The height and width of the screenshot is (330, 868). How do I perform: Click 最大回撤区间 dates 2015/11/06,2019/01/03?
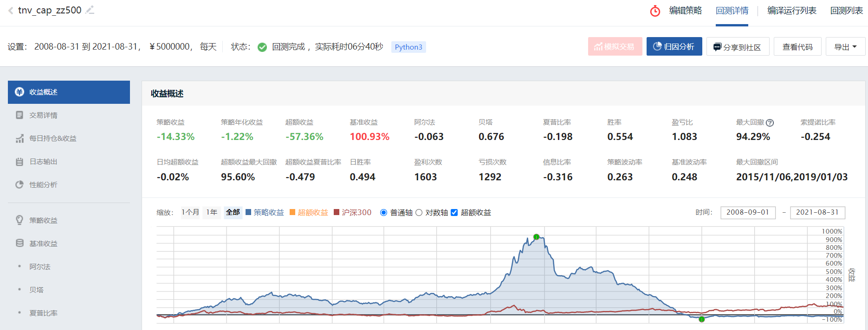792,177
